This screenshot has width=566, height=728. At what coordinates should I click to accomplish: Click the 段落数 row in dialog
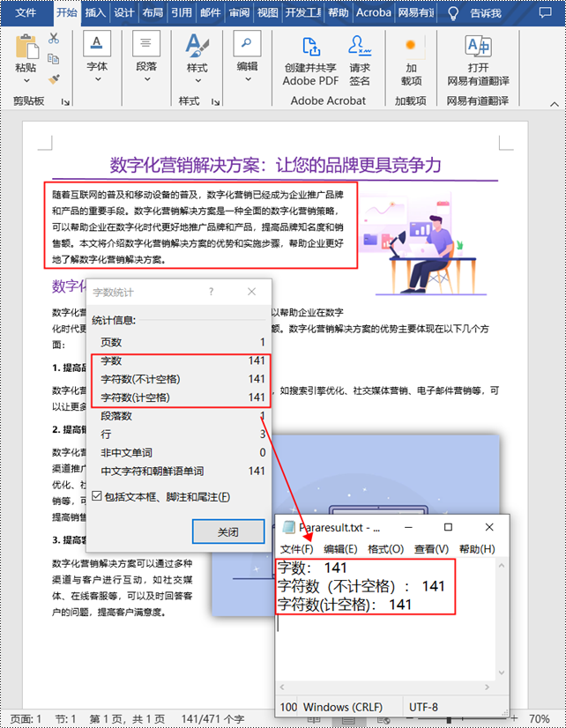(182, 415)
